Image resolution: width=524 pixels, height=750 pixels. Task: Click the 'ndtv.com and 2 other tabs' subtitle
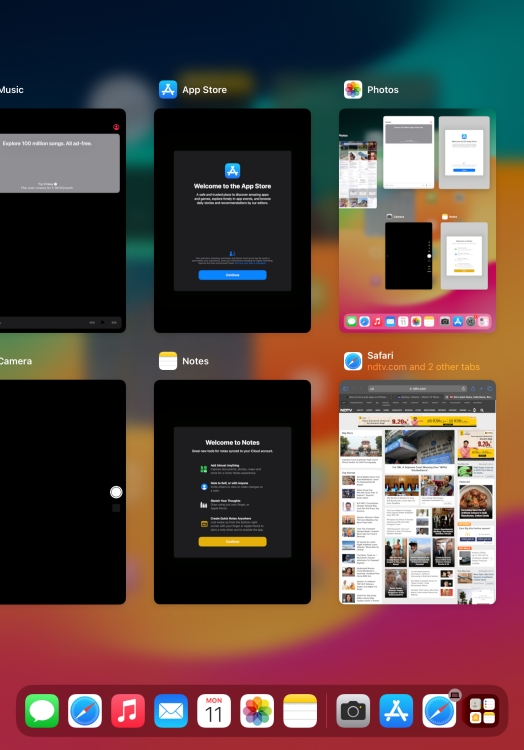click(x=423, y=367)
